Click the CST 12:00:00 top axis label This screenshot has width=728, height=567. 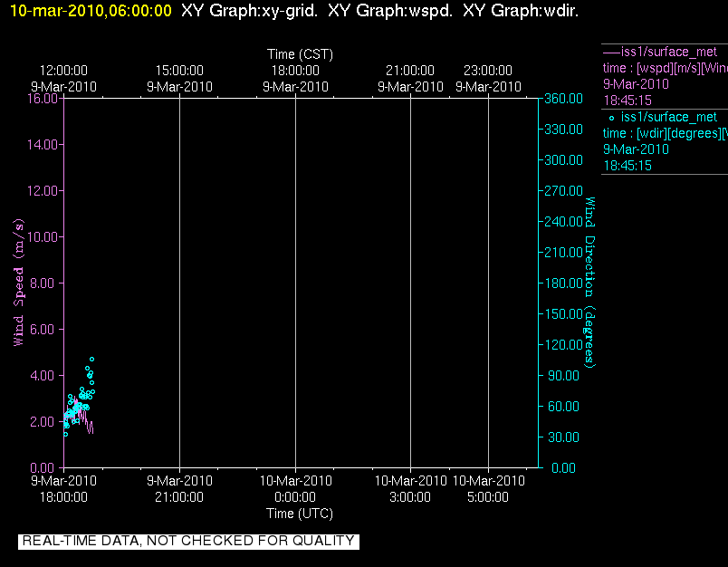coord(63,71)
